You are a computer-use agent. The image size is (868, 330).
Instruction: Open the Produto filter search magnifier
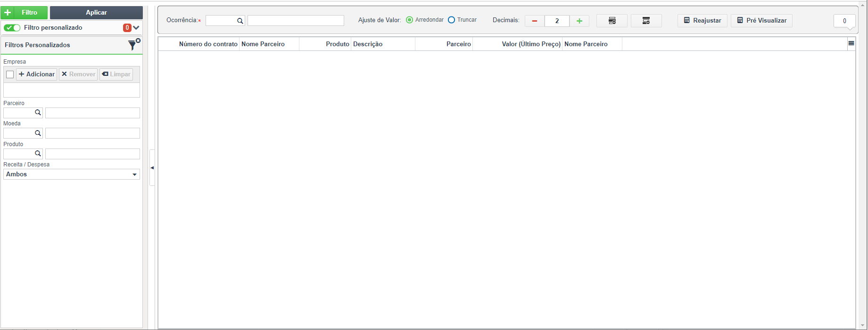click(38, 154)
